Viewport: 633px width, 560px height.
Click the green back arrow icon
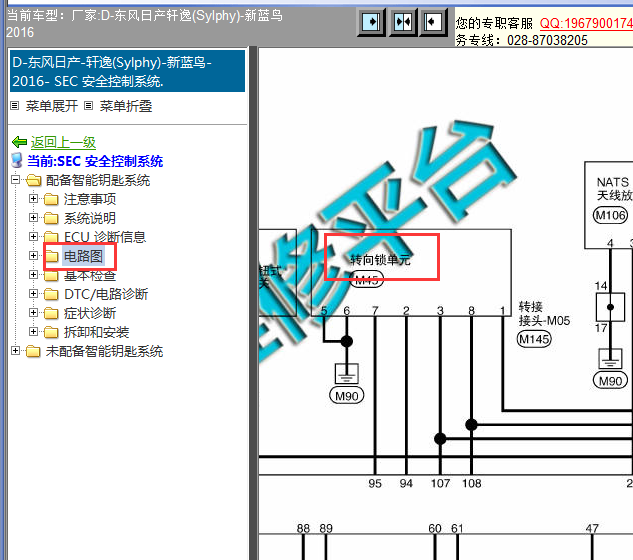(x=19, y=142)
